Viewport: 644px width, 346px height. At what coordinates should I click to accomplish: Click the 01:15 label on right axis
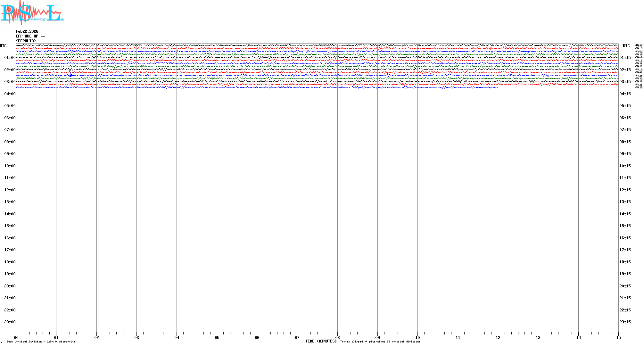click(625, 58)
